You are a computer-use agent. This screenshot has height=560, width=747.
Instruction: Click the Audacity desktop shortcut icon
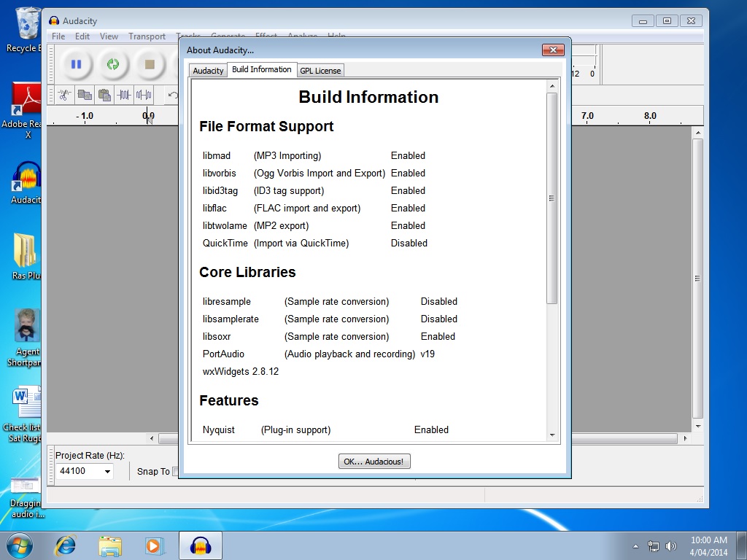point(26,183)
